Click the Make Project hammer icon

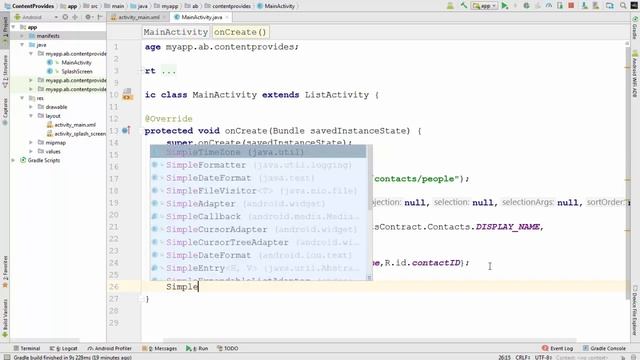click(464, 6)
